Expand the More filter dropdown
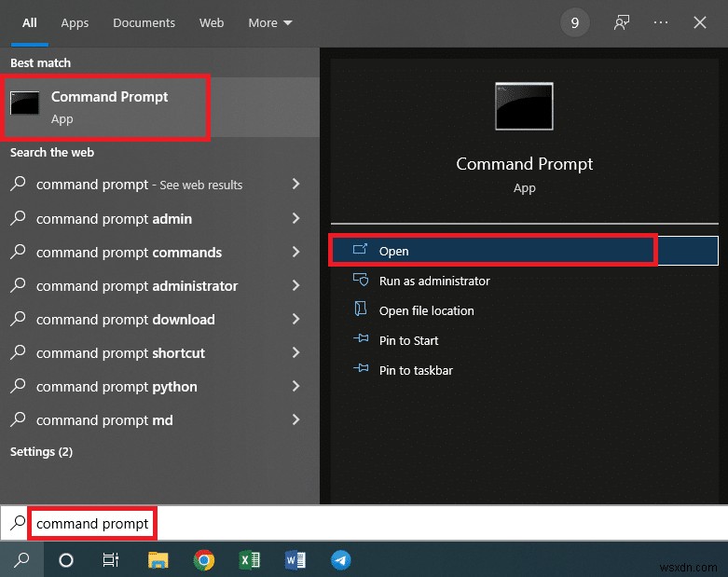 click(270, 22)
